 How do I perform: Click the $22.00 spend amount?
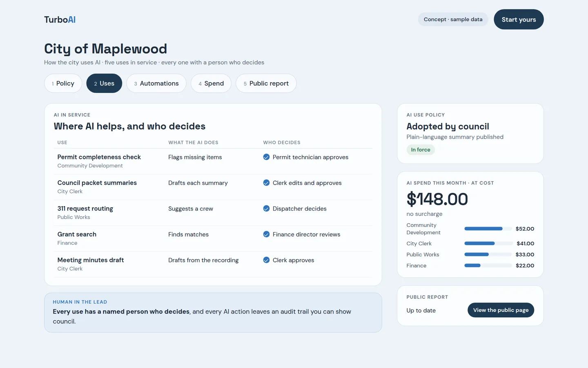(x=525, y=265)
